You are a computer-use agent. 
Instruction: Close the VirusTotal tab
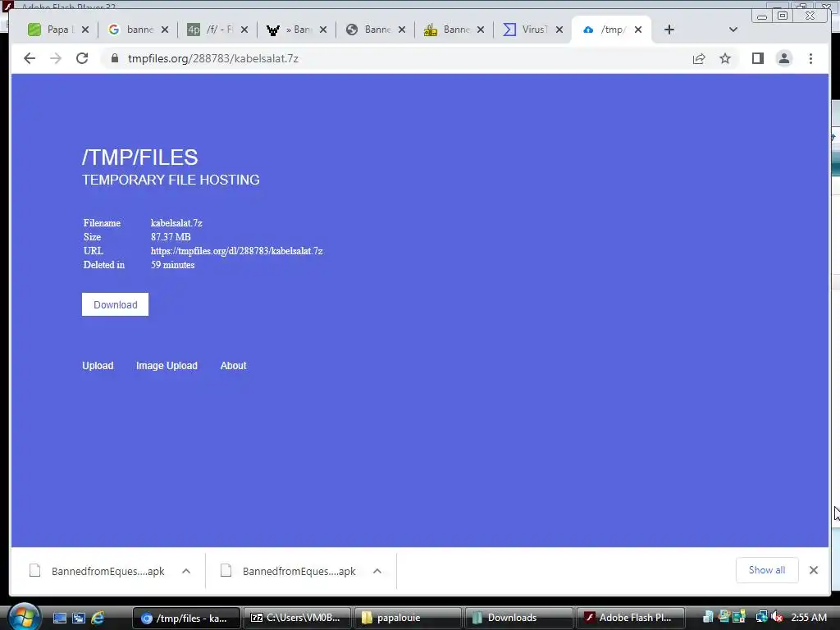click(559, 30)
